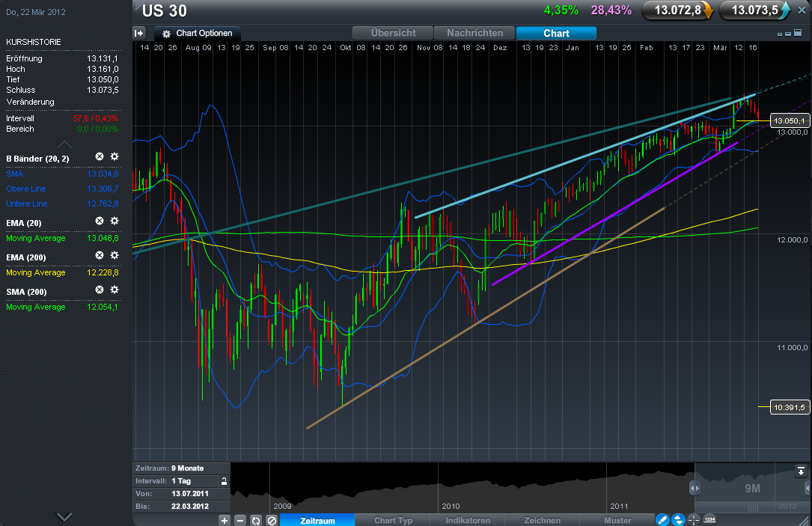The width and height of the screenshot is (812, 526).
Task: Click the 13.050,1 price marker label
Action: (790, 120)
